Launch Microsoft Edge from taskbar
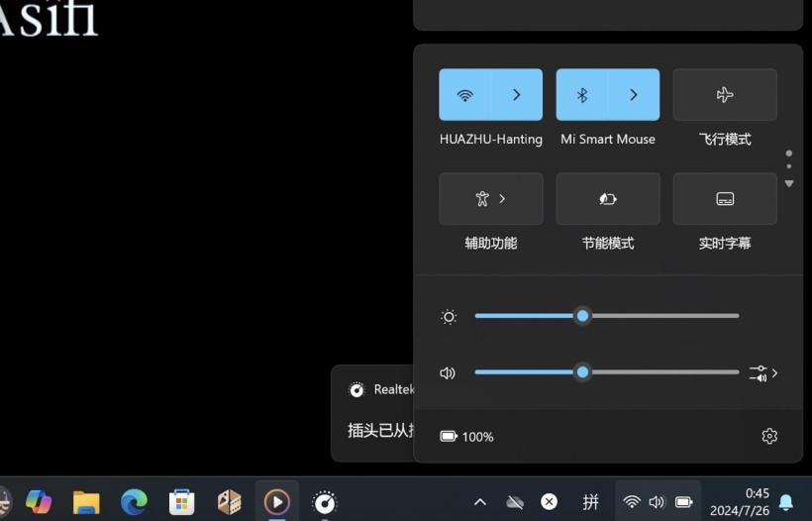 click(134, 502)
